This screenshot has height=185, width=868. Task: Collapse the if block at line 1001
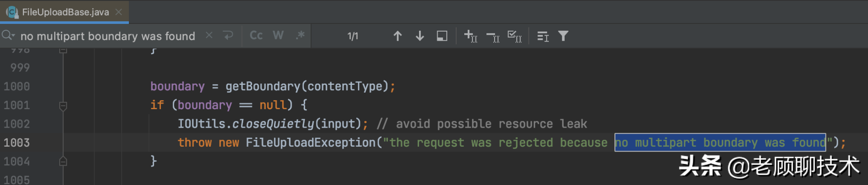(63, 106)
